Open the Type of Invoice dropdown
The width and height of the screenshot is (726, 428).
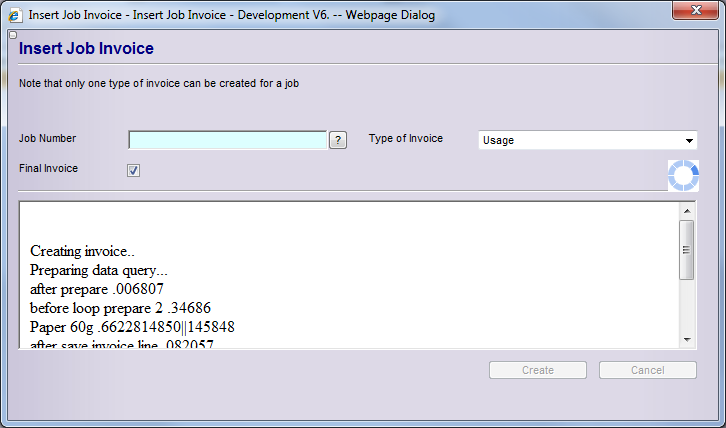[x=587, y=140]
